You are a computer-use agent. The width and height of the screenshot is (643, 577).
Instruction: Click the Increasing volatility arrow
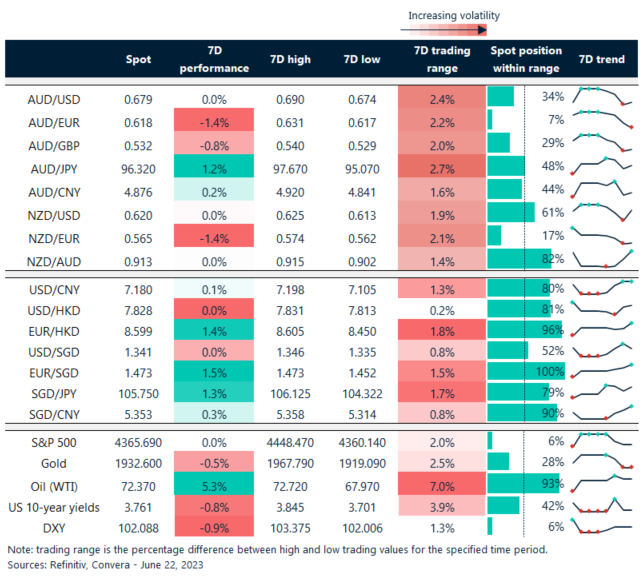455,31
